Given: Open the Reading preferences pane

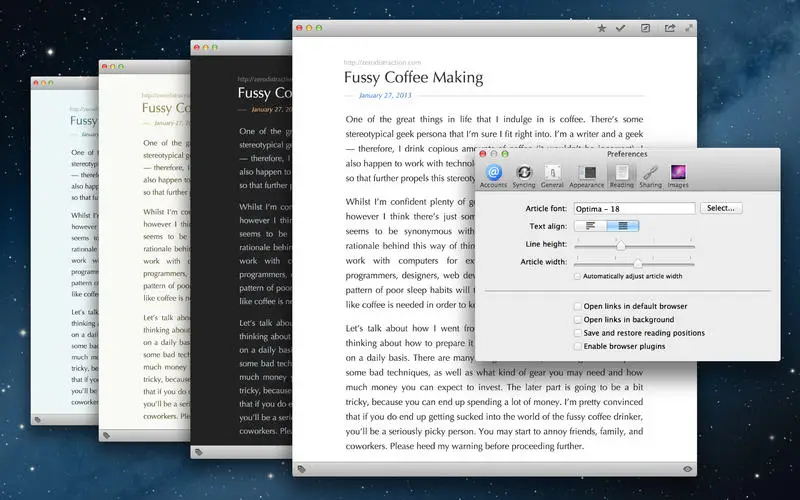Looking at the screenshot, I should (x=621, y=177).
